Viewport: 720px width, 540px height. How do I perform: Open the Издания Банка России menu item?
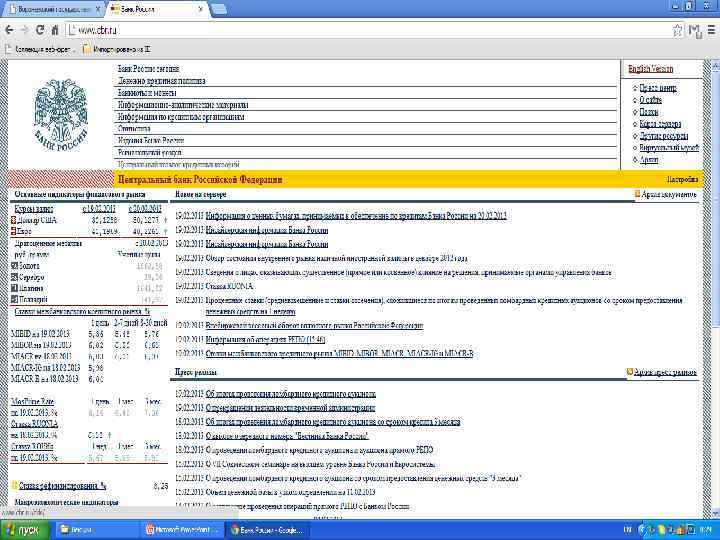click(x=151, y=141)
